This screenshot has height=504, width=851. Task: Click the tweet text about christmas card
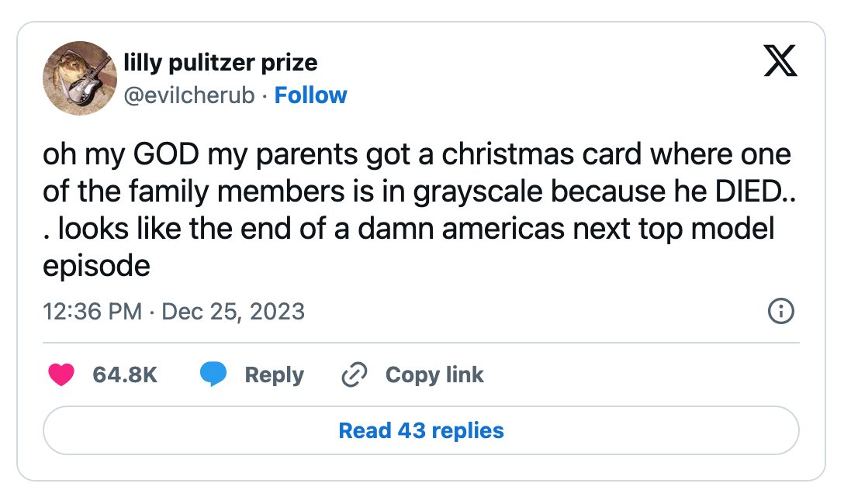[x=419, y=209]
